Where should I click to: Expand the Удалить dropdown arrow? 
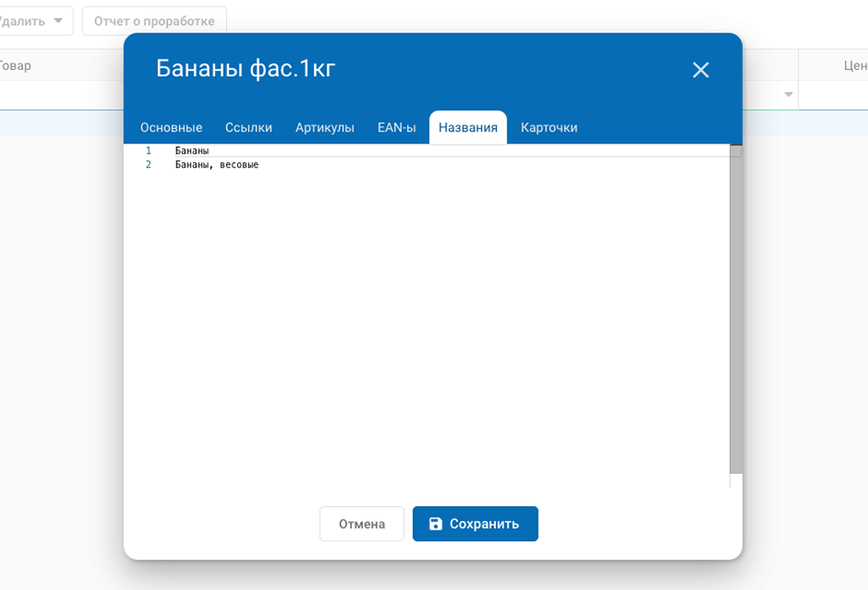(x=58, y=20)
